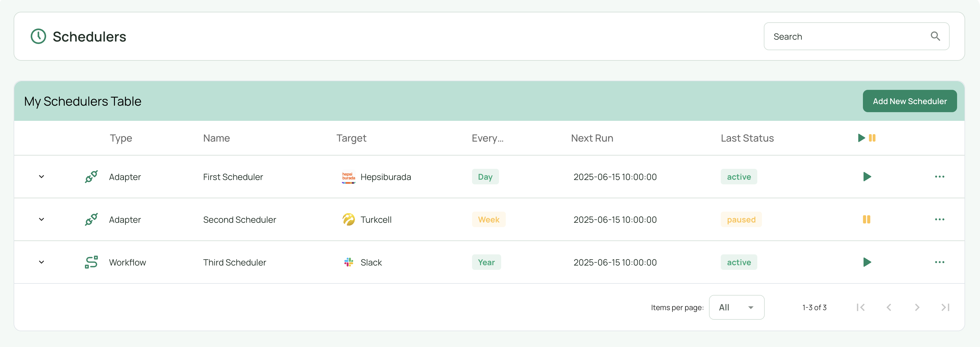This screenshot has width=980, height=347.
Task: Expand the First Scheduler row
Action: coord(42,177)
